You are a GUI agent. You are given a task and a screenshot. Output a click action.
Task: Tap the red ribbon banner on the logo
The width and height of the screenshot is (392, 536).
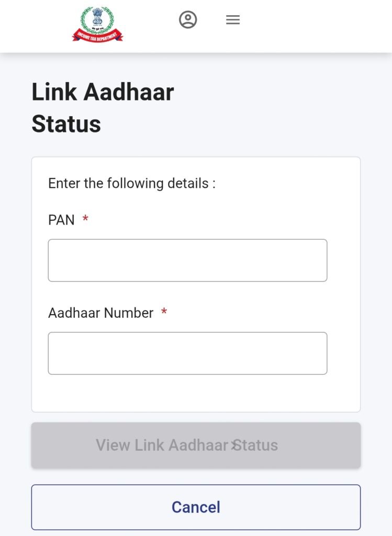[x=97, y=36]
